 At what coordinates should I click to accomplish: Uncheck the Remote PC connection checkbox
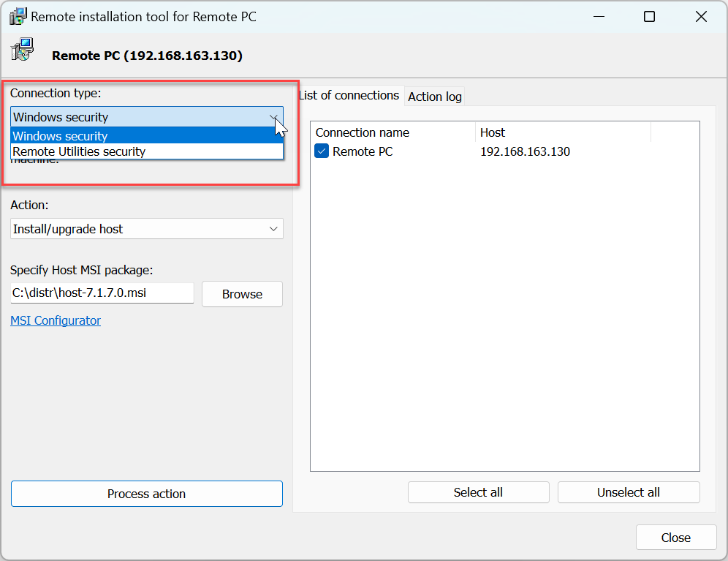[x=322, y=151]
